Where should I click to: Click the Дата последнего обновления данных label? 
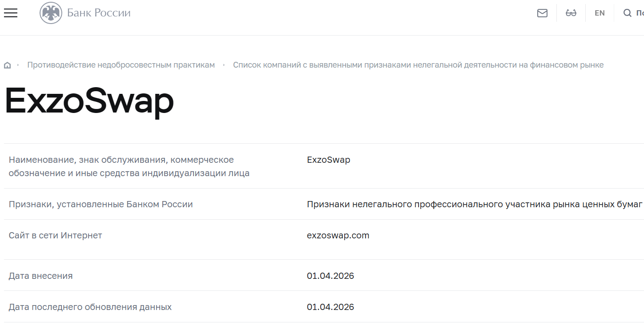point(90,306)
